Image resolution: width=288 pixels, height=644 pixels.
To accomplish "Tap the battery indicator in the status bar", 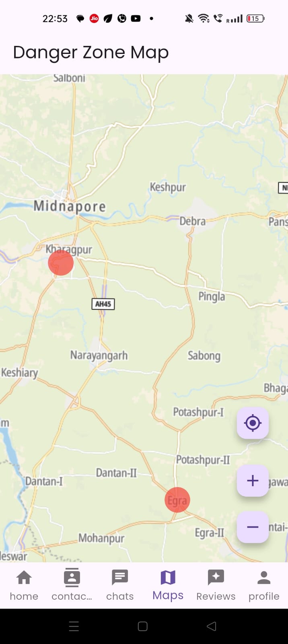I will [255, 19].
